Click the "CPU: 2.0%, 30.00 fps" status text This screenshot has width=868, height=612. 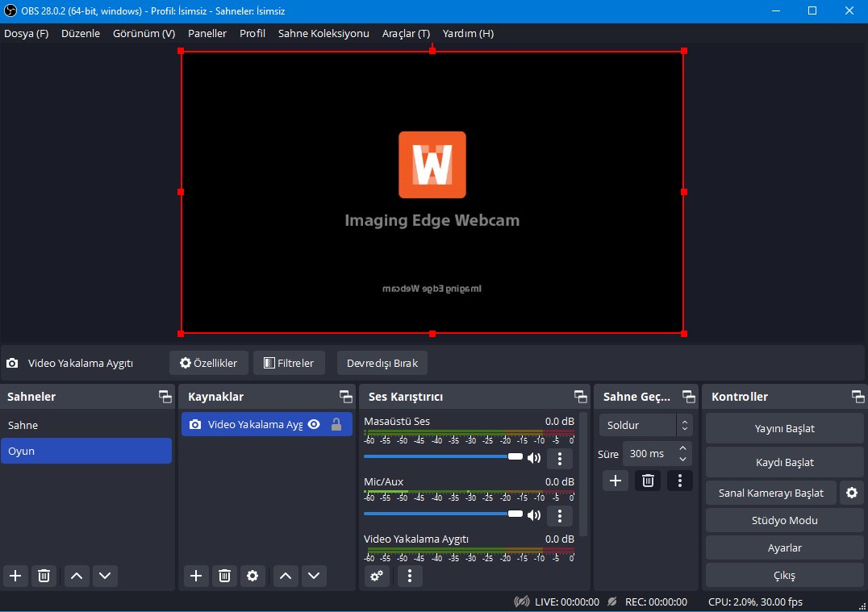[755, 602]
